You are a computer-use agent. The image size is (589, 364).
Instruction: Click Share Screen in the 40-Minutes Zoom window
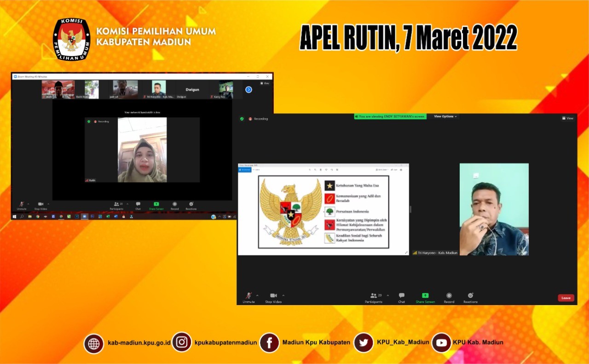coord(156,205)
